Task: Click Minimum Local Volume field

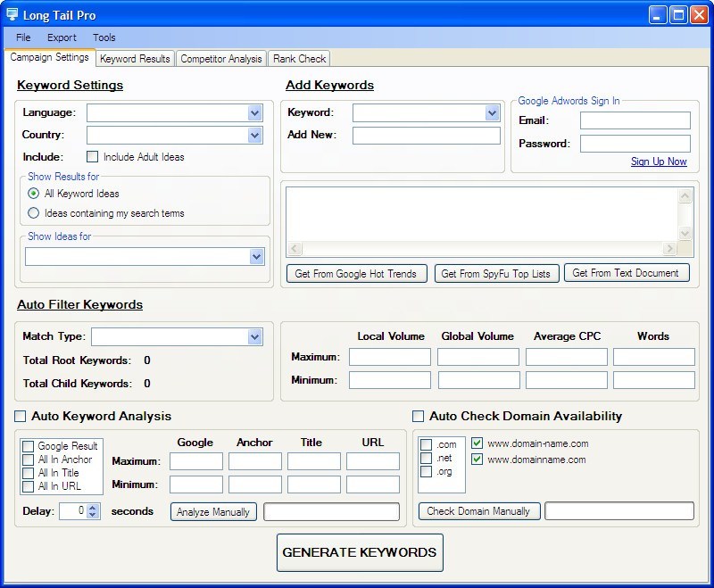Action: point(390,380)
